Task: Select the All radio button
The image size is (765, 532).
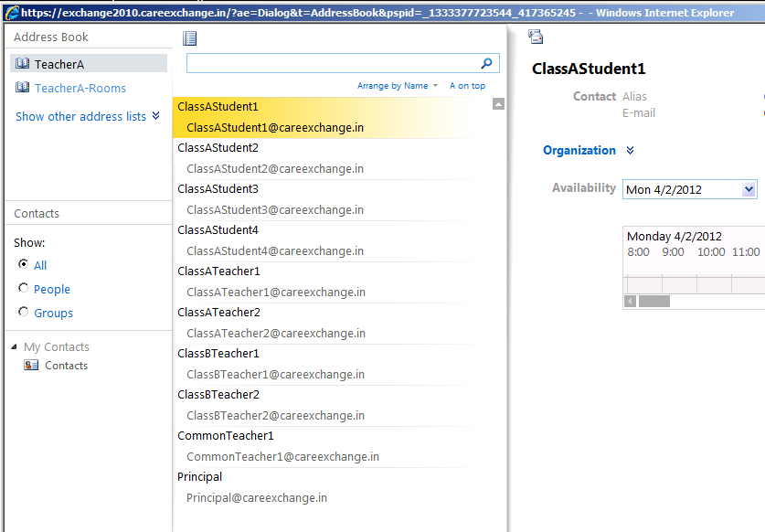Action: [x=23, y=264]
